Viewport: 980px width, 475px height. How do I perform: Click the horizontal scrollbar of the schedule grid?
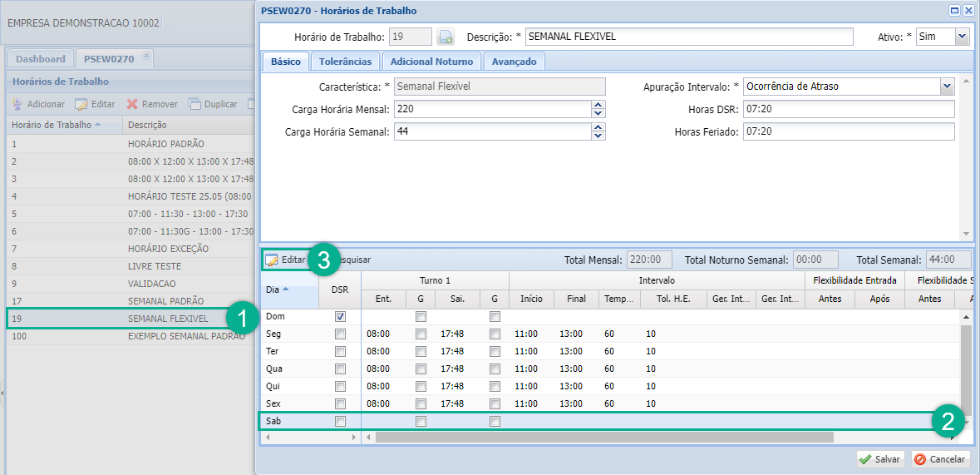coord(603,437)
